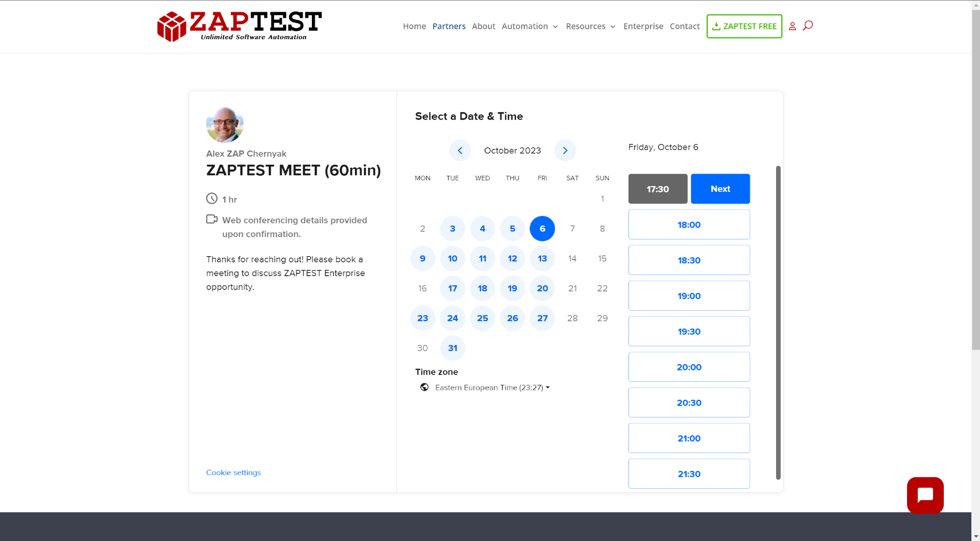
Task: Navigate to the Partners page
Action: (x=449, y=26)
